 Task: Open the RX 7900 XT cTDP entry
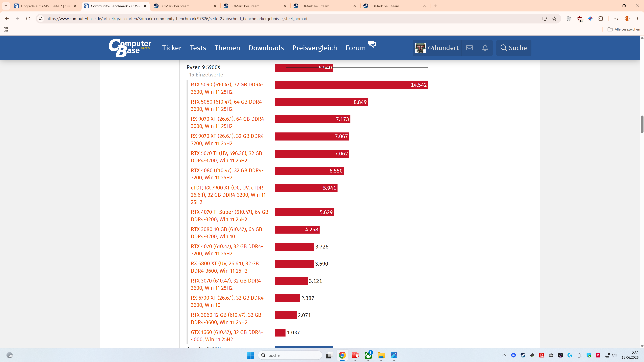228,195
